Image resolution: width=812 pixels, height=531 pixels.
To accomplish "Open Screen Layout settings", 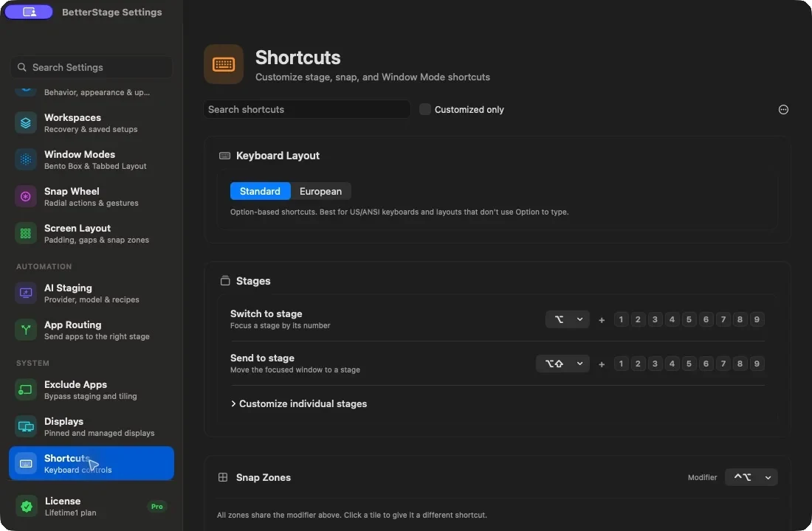I will tap(91, 233).
